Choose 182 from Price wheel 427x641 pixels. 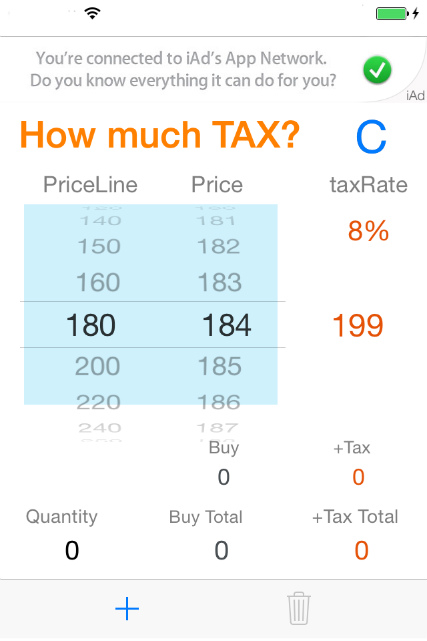click(219, 247)
